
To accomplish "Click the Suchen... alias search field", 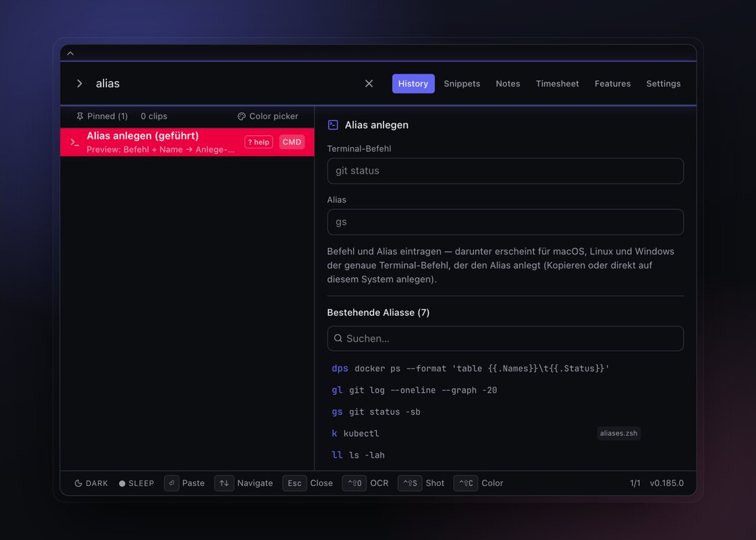I will (x=506, y=338).
